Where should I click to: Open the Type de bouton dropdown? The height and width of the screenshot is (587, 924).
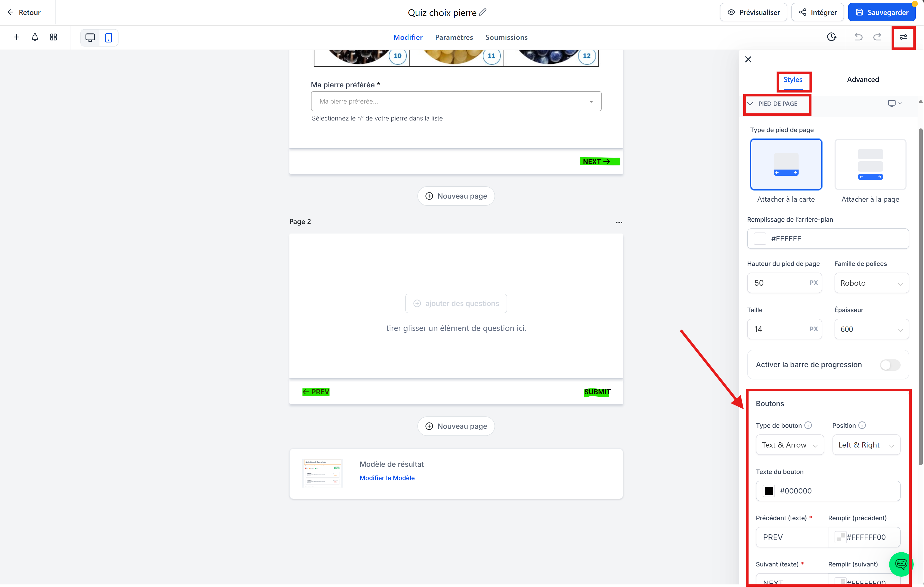[x=789, y=445]
